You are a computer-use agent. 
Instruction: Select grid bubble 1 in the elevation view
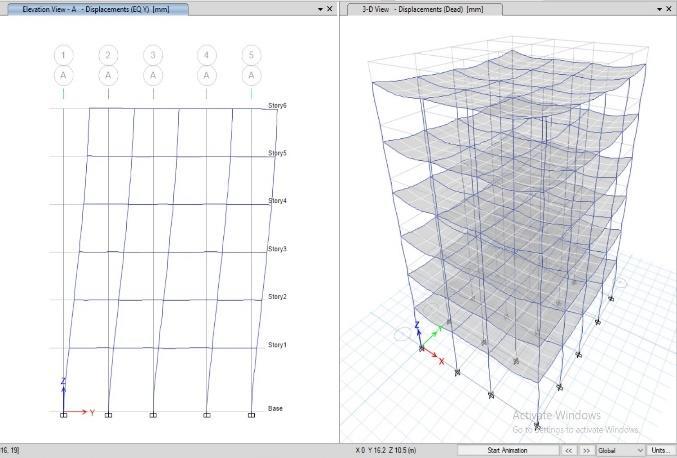pos(63,55)
